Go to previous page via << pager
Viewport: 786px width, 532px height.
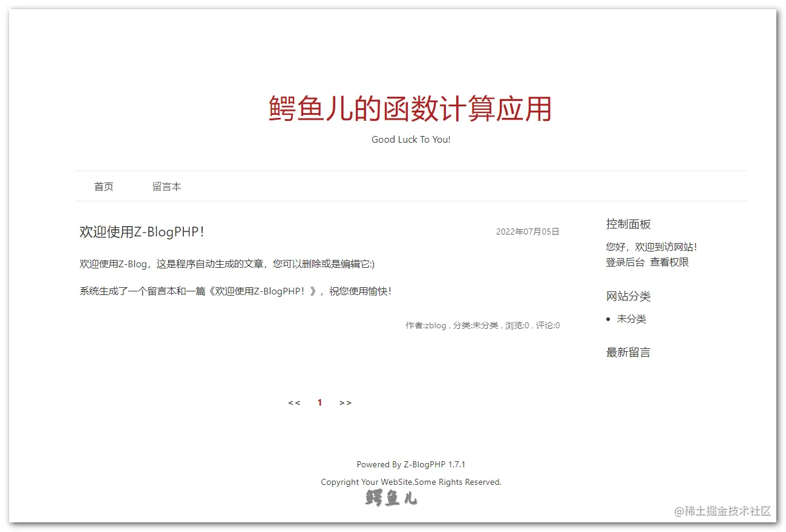(x=294, y=403)
